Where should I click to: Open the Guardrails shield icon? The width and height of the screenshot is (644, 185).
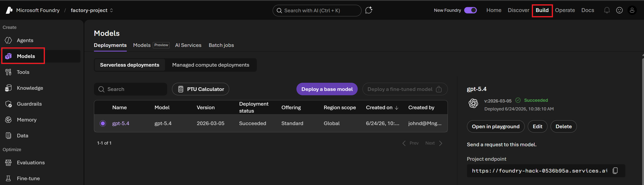pyautogui.click(x=8, y=104)
